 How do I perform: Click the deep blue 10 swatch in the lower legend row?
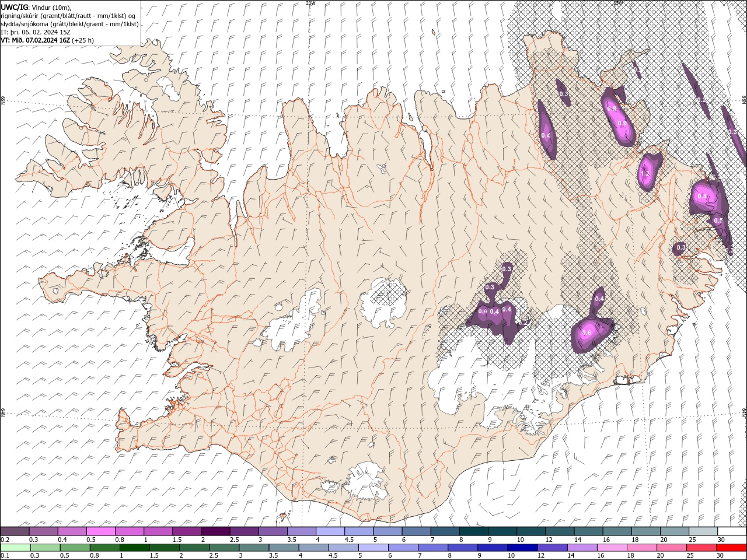pos(522,548)
